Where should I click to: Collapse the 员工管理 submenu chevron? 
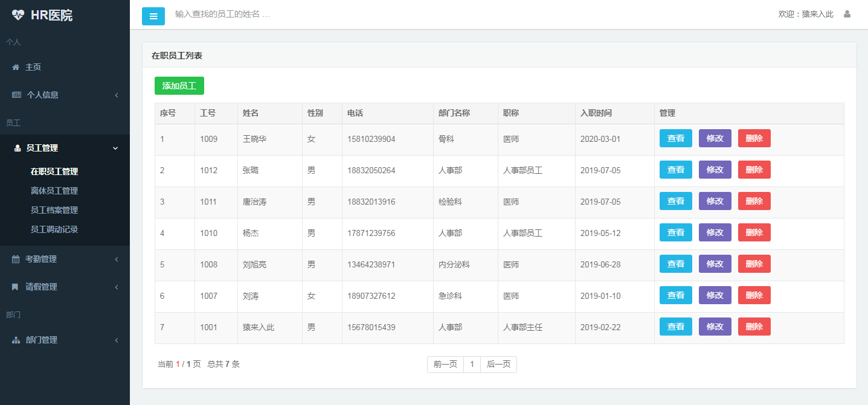[x=116, y=148]
